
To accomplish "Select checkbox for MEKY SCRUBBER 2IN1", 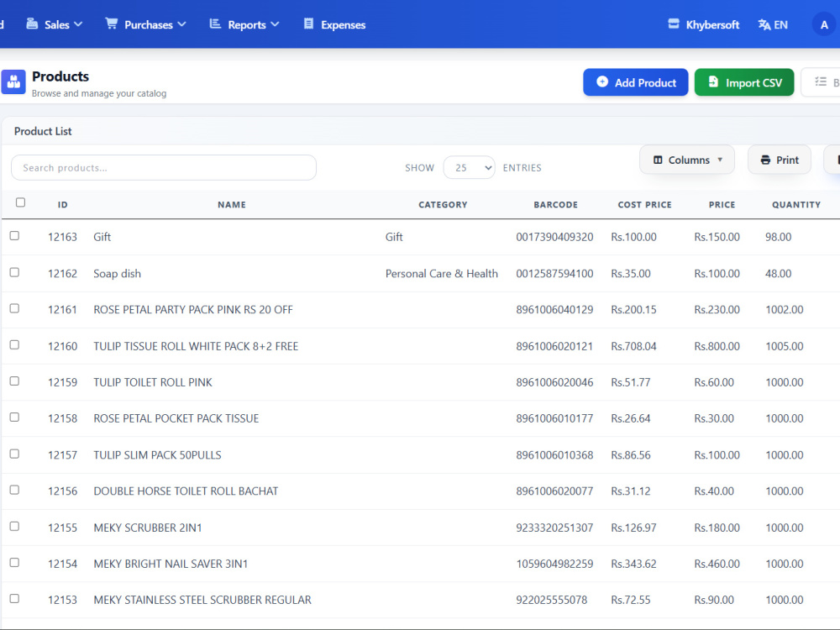I will coord(14,527).
